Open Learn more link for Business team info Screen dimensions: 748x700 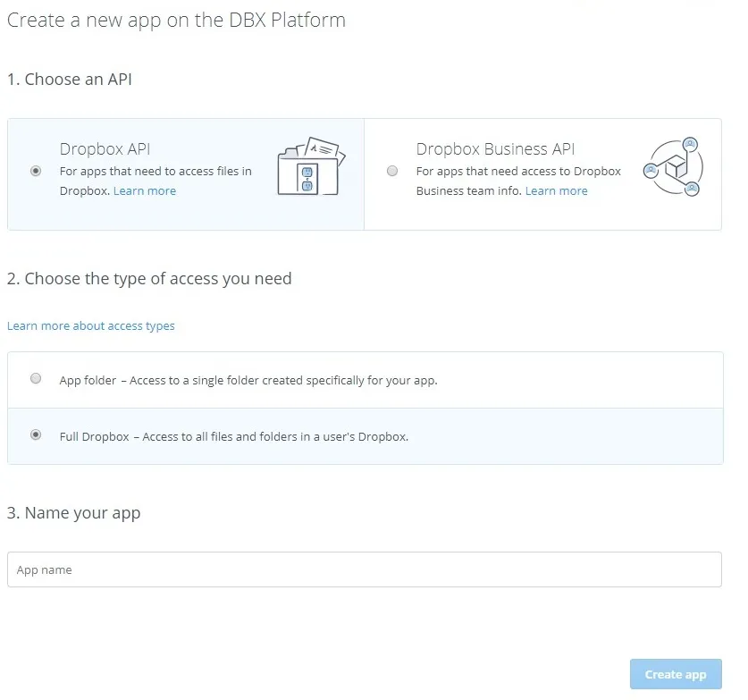point(556,191)
